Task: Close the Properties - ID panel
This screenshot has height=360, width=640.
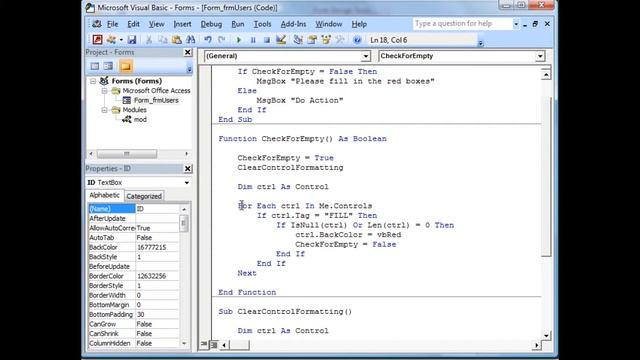Action: pyautogui.click(x=188, y=169)
